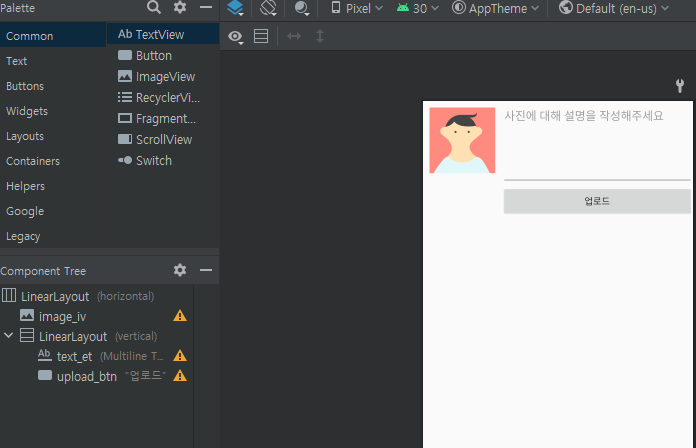Collapse the vertical LinearLayout node
Viewport: 696px width, 448px height.
click(x=8, y=336)
